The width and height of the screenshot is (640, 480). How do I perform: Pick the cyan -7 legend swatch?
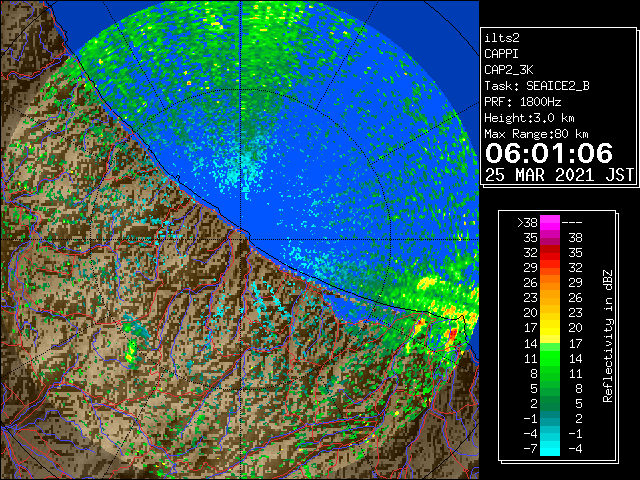(x=550, y=448)
